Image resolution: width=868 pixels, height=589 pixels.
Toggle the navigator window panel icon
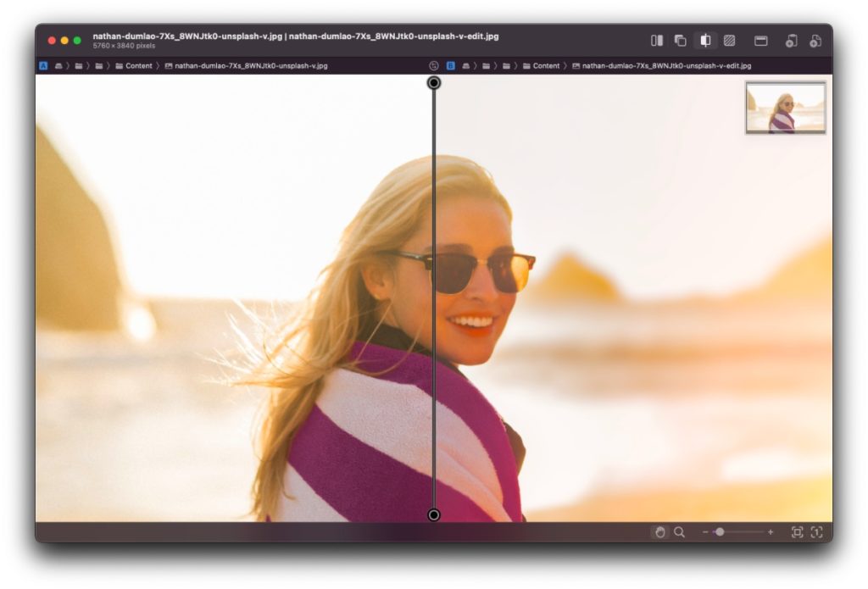[761, 41]
